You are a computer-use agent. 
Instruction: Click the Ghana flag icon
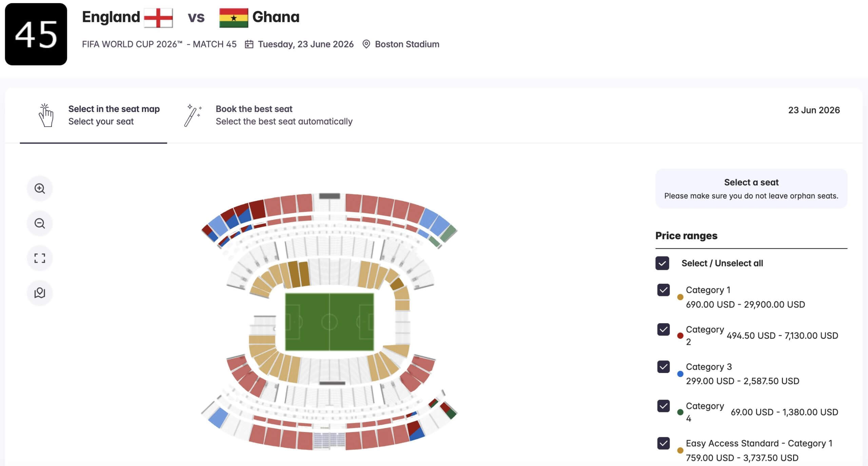click(233, 18)
